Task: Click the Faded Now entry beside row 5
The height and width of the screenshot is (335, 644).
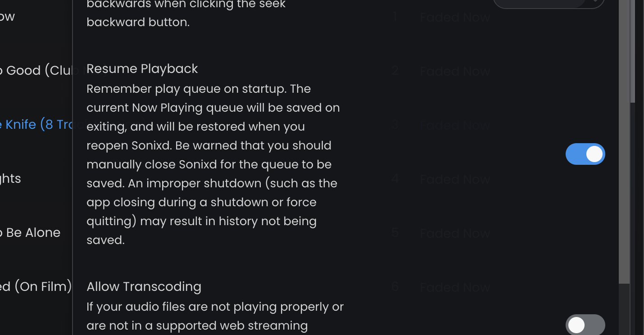Action: tap(454, 233)
